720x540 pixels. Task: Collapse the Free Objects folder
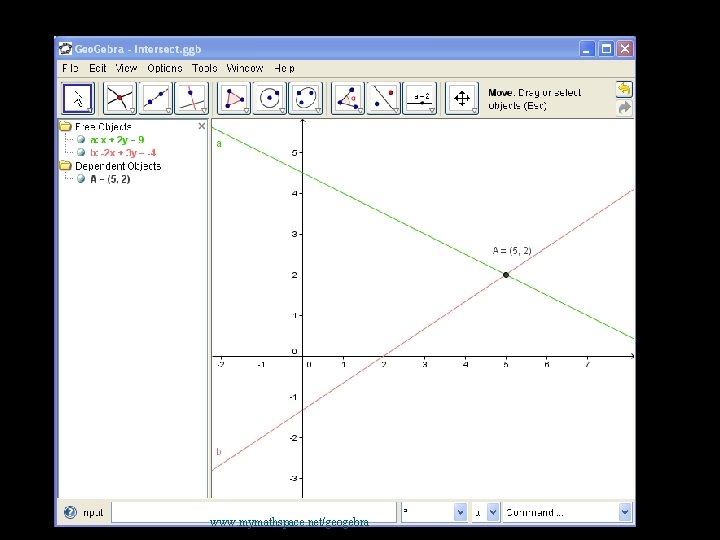point(66,126)
